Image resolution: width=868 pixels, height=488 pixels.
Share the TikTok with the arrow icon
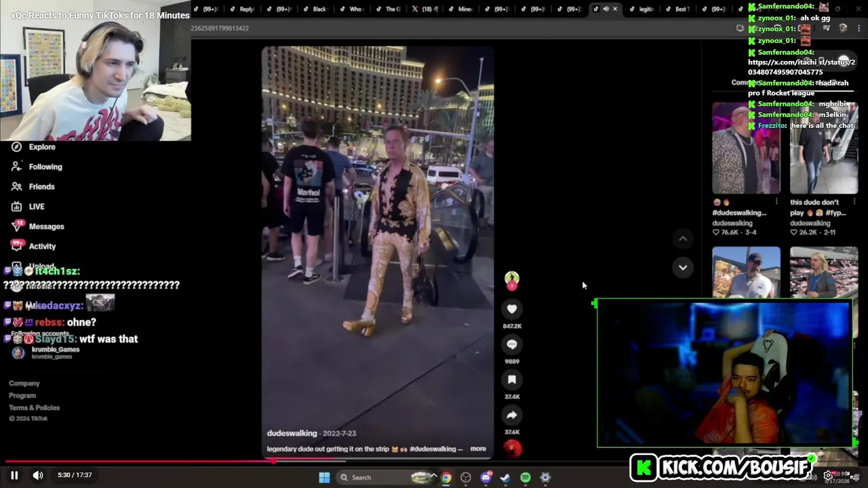512,415
